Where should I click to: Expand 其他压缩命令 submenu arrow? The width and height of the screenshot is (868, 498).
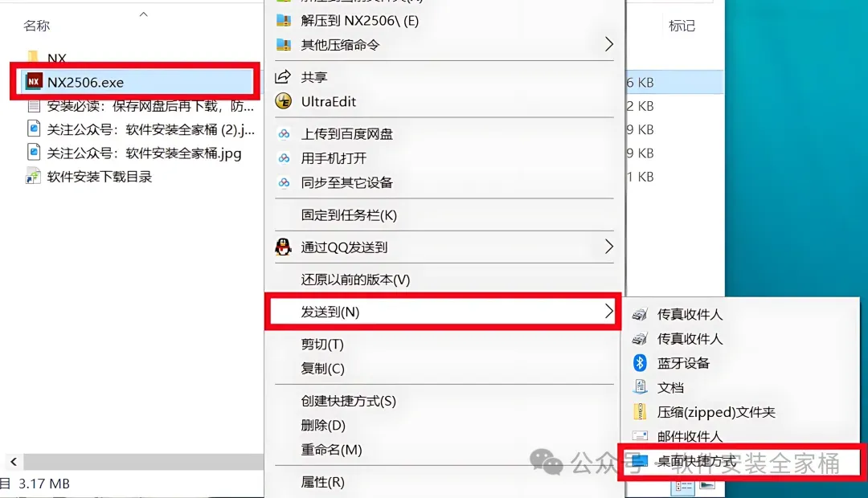[609, 44]
